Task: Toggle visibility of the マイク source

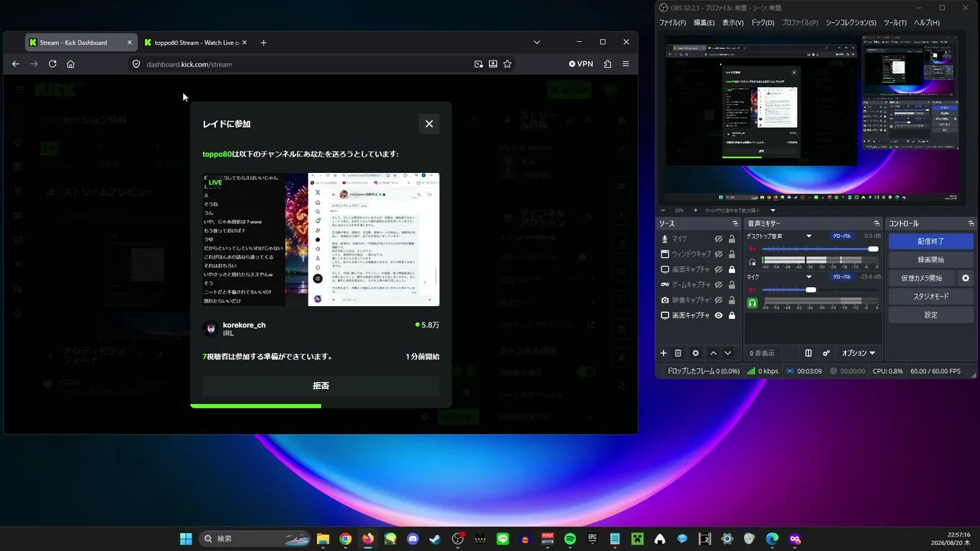Action: pyautogui.click(x=719, y=239)
